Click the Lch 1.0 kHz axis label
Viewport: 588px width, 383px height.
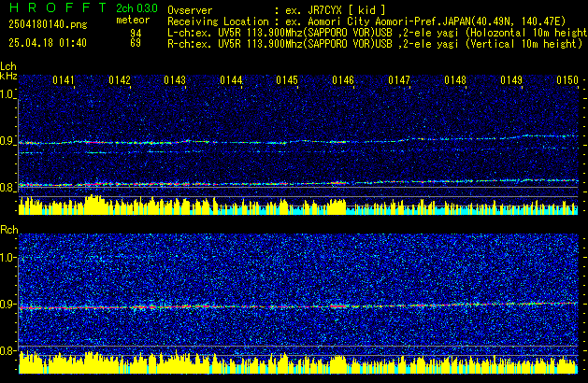(7, 94)
